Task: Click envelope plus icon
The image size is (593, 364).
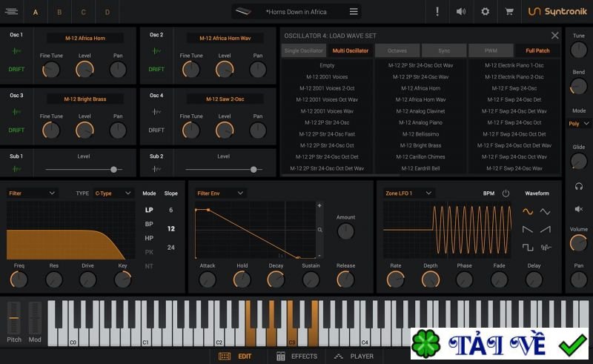Action: click(x=319, y=205)
